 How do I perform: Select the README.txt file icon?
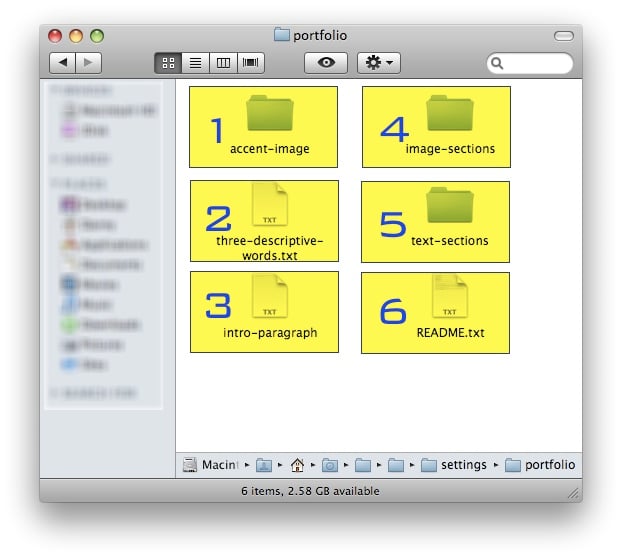click(x=450, y=296)
